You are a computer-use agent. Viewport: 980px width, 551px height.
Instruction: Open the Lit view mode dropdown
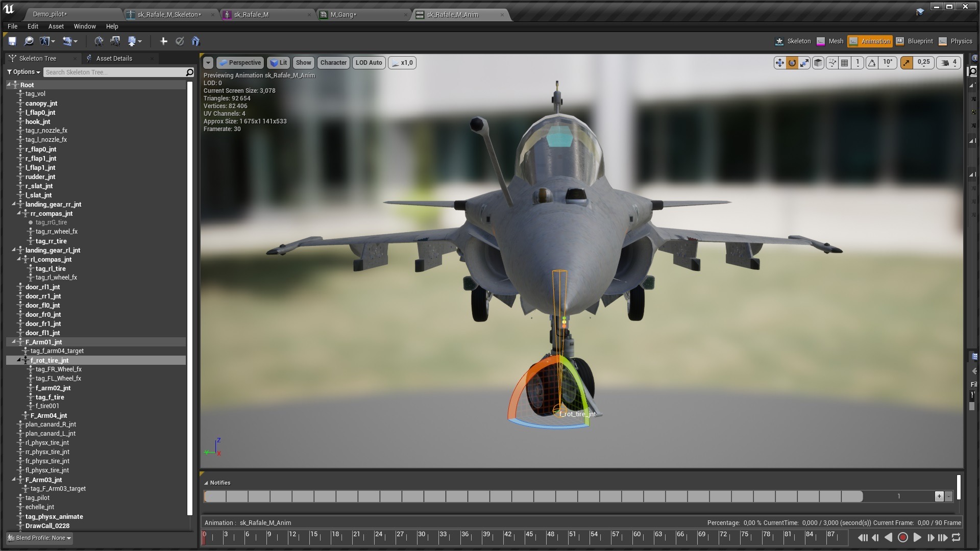[x=279, y=63]
